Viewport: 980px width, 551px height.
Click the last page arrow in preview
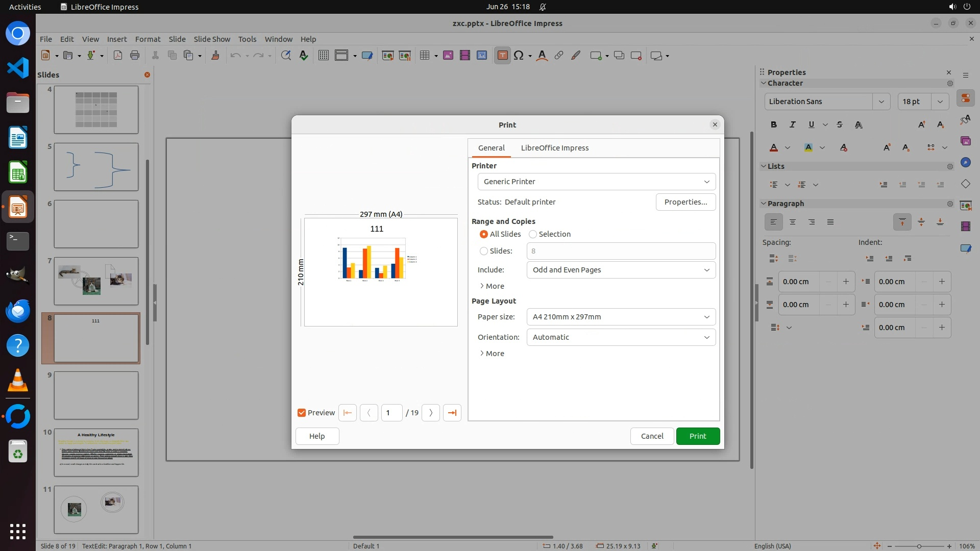[452, 413]
